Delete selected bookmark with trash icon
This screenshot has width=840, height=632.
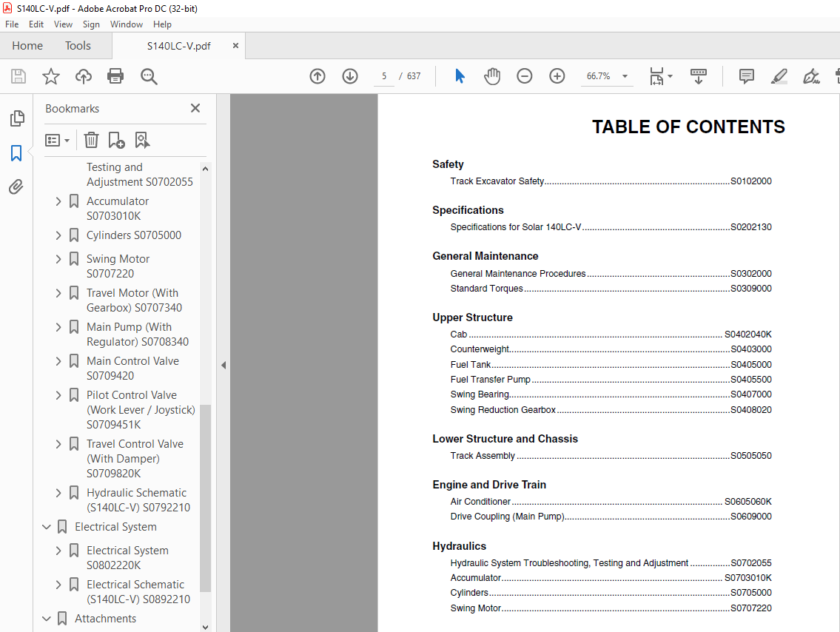coord(91,141)
